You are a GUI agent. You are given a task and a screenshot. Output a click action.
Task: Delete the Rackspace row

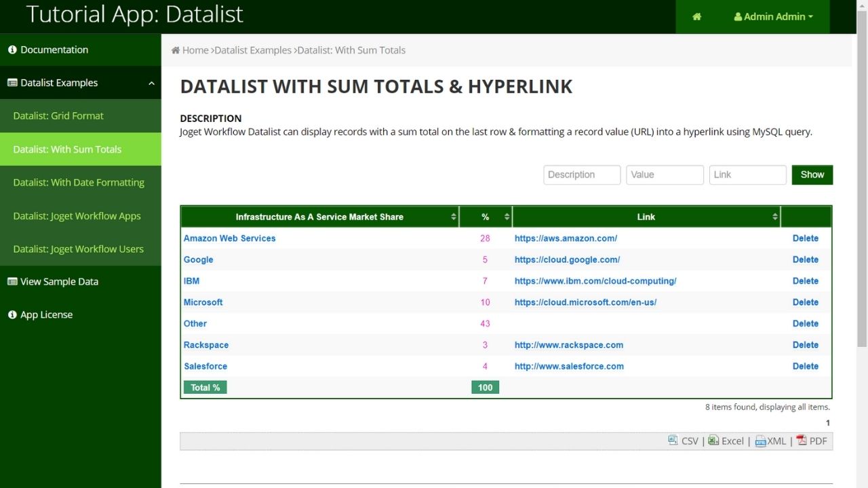click(805, 345)
